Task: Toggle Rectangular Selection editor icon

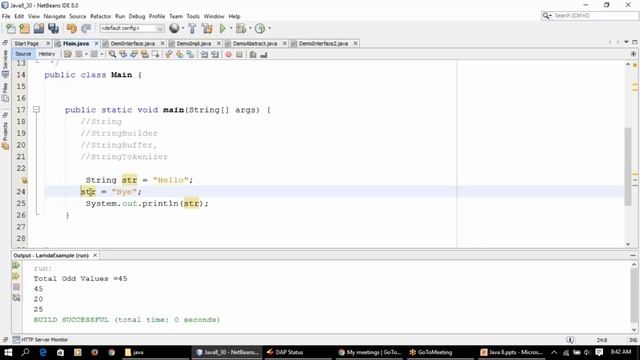Action: pyautogui.click(x=156, y=54)
